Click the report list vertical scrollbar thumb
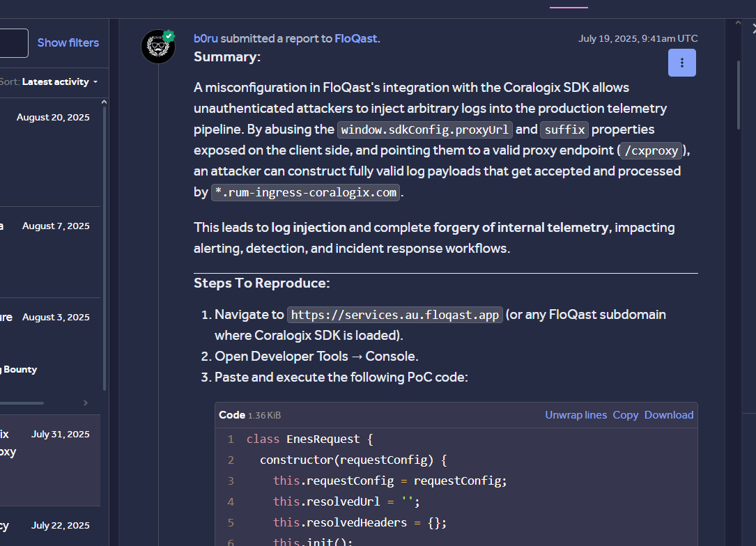This screenshot has height=546, width=756. coord(105,248)
